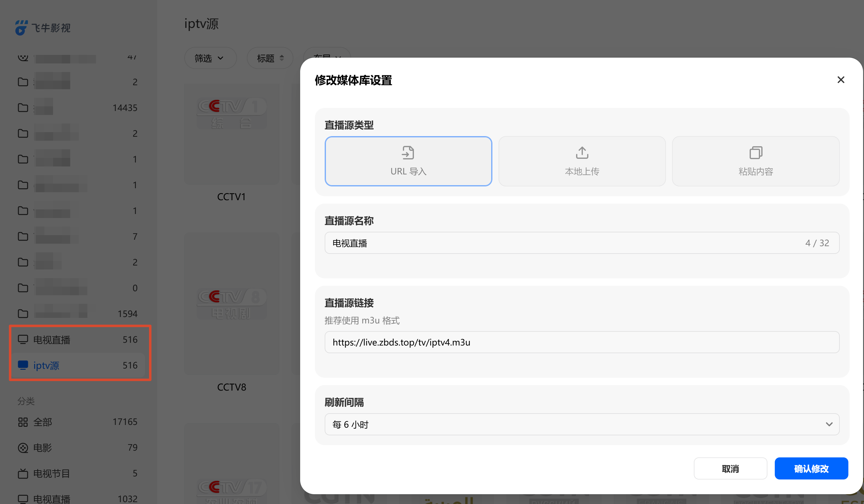864x504 pixels.
Task: Open the CCTV8 channel thumbnail
Action: point(232,304)
